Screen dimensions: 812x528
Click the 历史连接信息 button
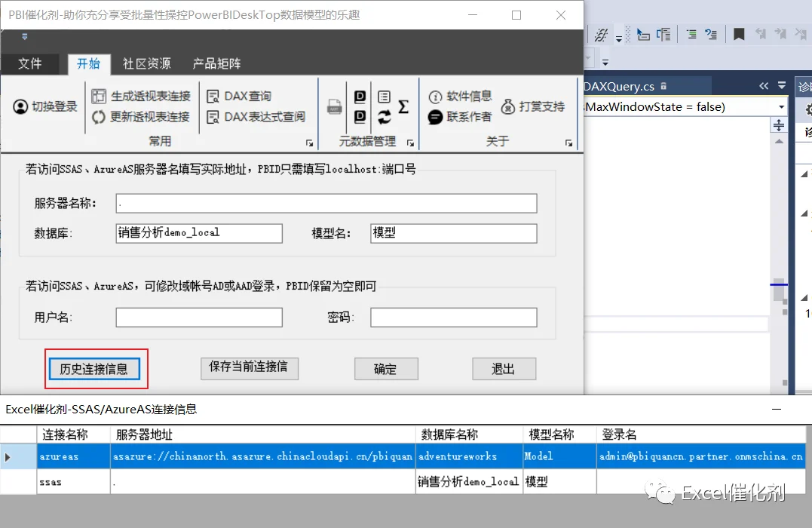(94, 369)
